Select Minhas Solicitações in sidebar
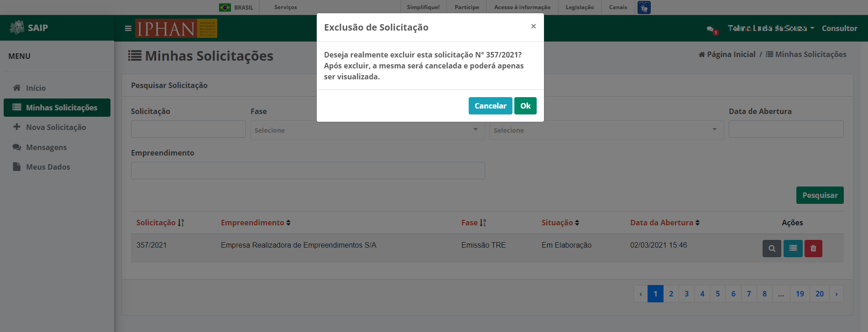868x332 pixels. pos(57,108)
